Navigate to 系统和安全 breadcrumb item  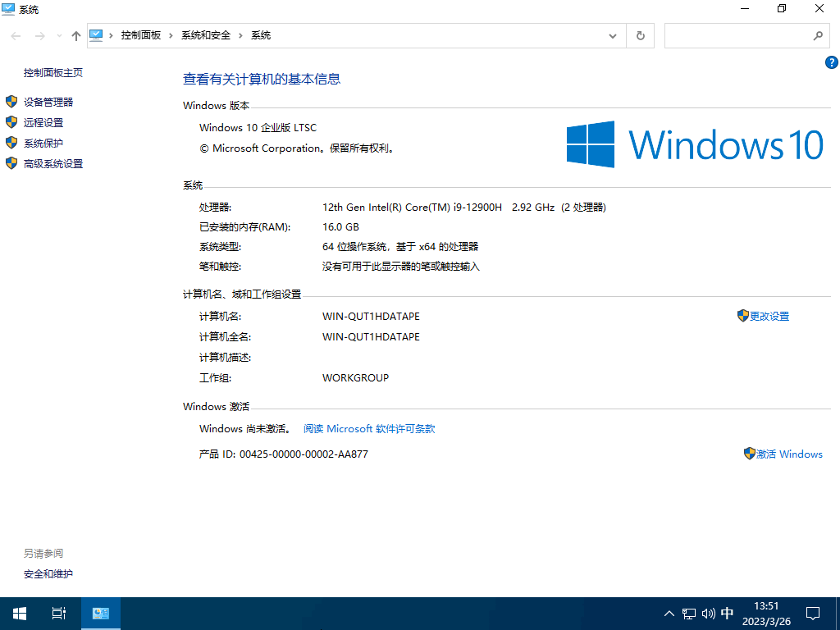click(x=206, y=35)
